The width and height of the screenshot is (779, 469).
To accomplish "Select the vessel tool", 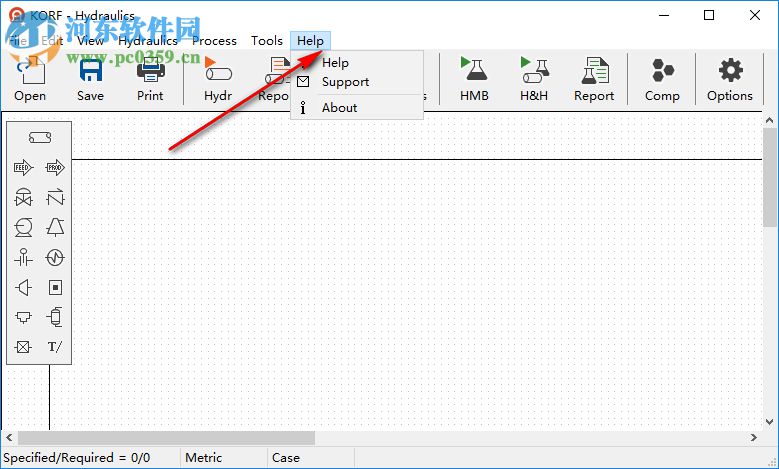I will point(55,317).
